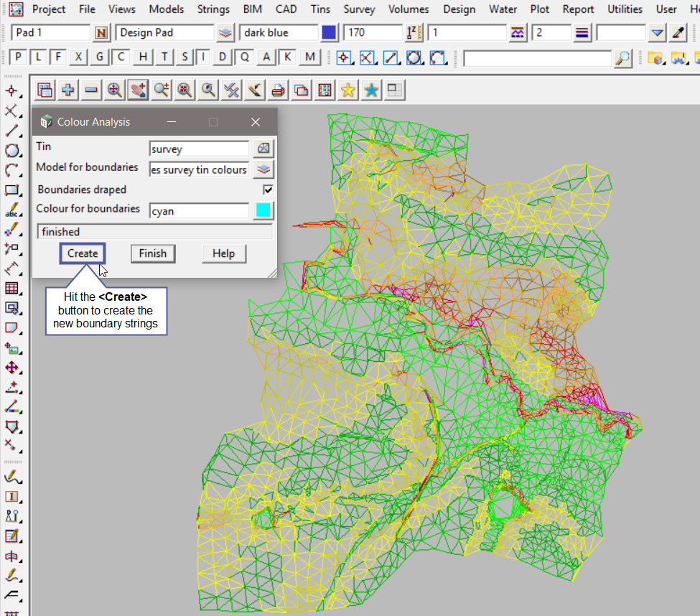
Task: Click the text 'abc' tool in sidebar
Action: [x=12, y=212]
